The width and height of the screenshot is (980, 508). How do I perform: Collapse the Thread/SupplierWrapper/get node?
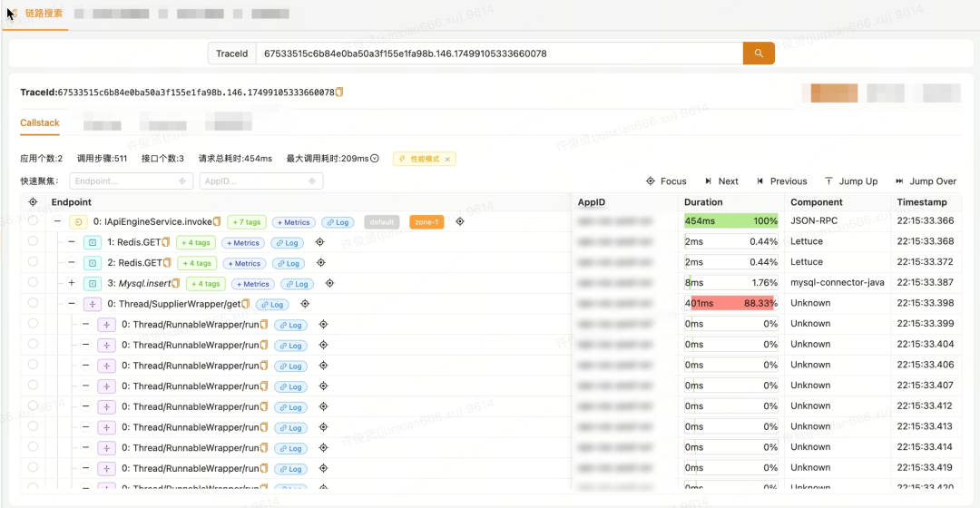click(72, 304)
